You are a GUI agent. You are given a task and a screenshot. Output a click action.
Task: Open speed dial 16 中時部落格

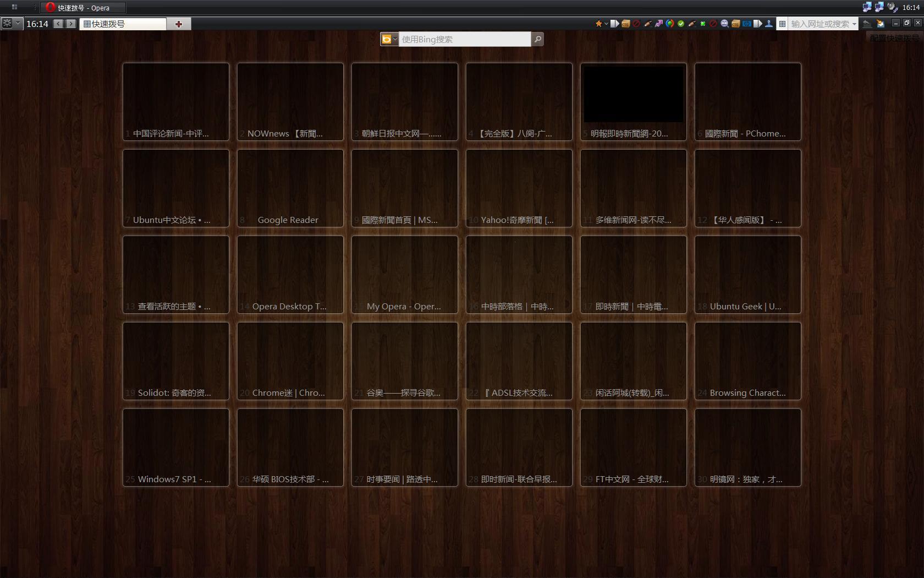[x=519, y=275]
